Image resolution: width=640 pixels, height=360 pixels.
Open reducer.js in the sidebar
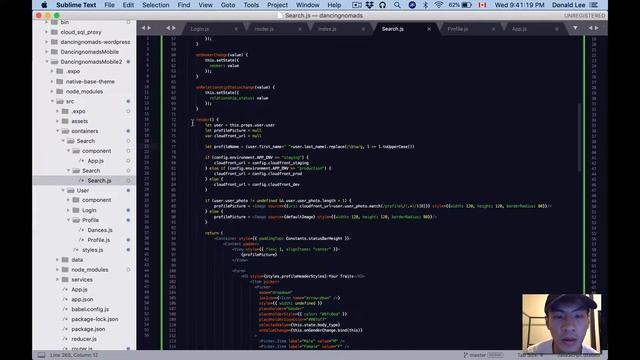tap(84, 339)
